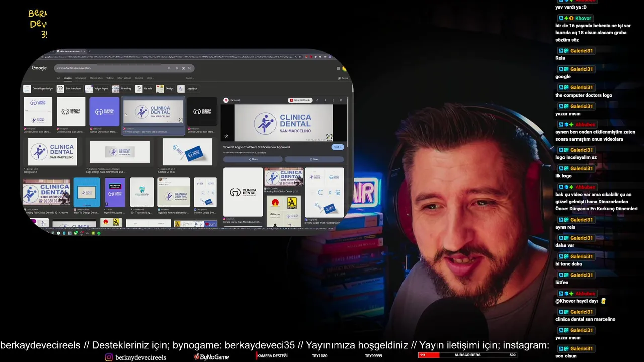Select the Images tab
This screenshot has height=362, width=644.
click(x=67, y=78)
